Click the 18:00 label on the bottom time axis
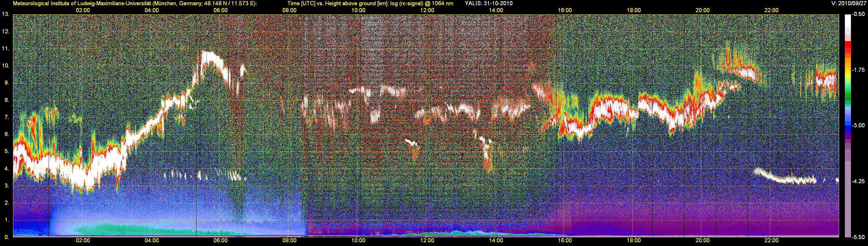868x246 pixels. point(634,241)
